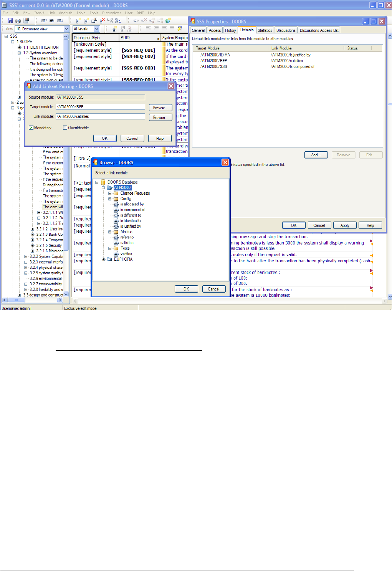This screenshot has width=392, height=571.
Task: Click the Link module input field
Action: pyautogui.click(x=100, y=116)
